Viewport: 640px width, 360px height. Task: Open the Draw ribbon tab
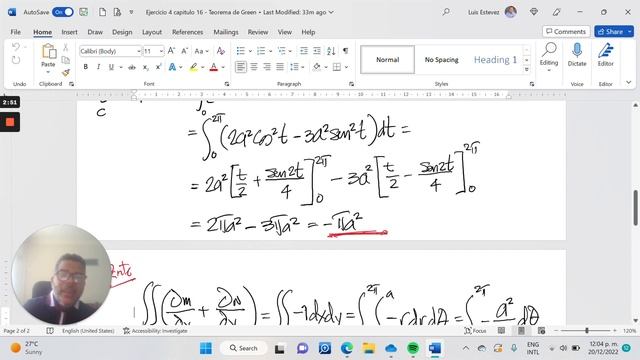pyautogui.click(x=95, y=32)
